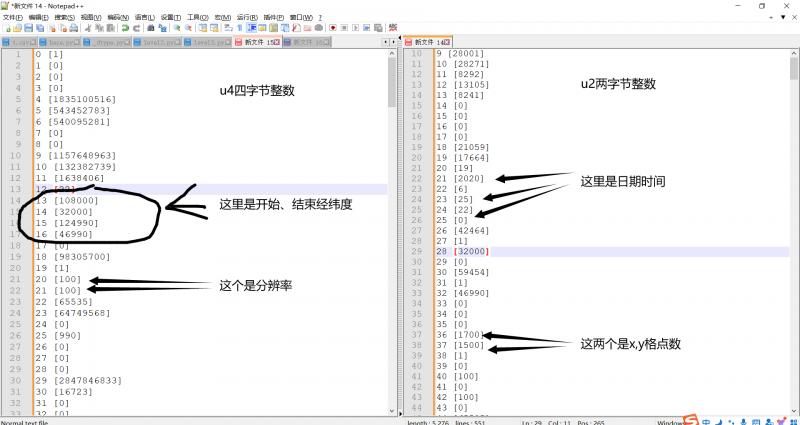Click the Undo toolbar icon
The image size is (800, 425).
[x=125, y=28]
